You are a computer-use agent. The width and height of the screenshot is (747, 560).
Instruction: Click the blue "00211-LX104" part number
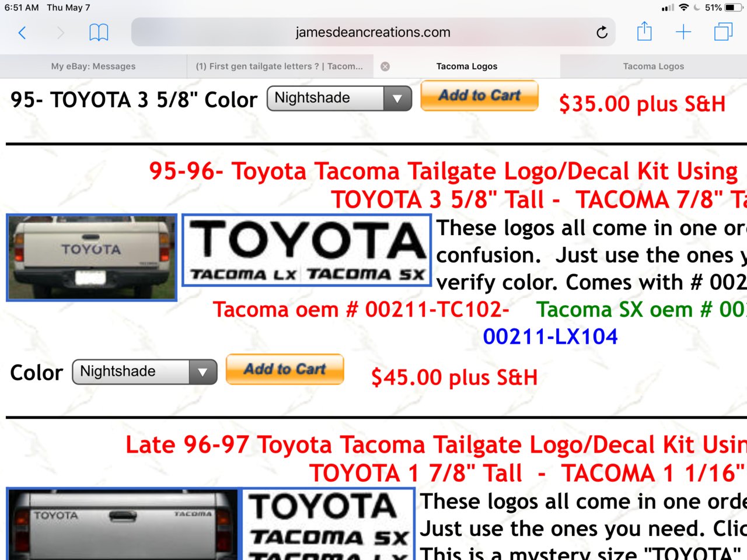(x=550, y=337)
